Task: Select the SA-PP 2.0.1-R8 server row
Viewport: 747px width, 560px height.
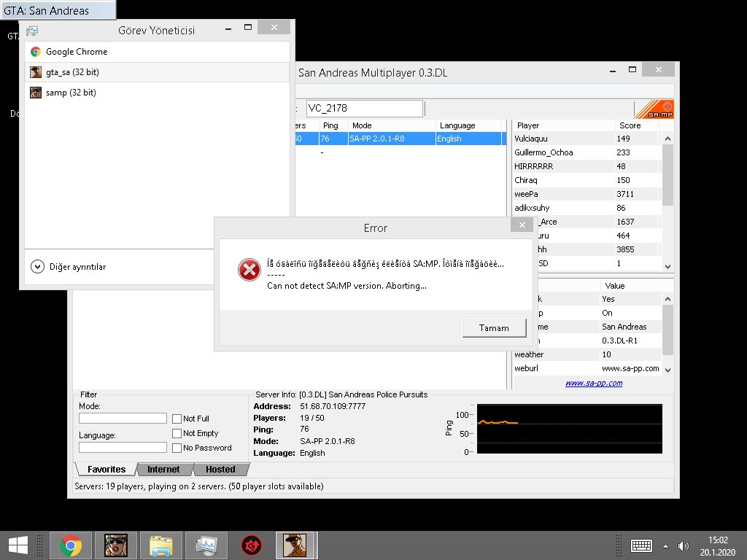Action: [399, 139]
